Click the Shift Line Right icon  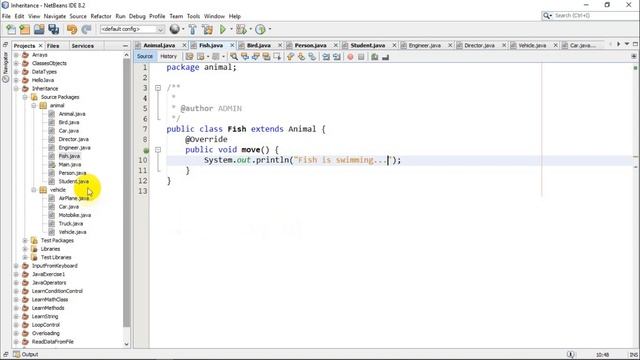pyautogui.click(x=336, y=57)
